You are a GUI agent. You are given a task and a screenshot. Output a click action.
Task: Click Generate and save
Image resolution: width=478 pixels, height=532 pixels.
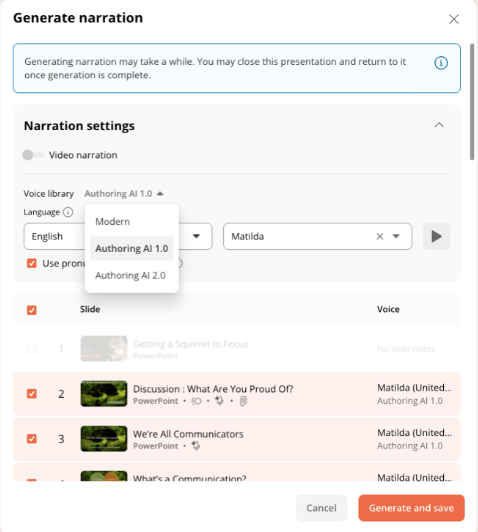(411, 508)
